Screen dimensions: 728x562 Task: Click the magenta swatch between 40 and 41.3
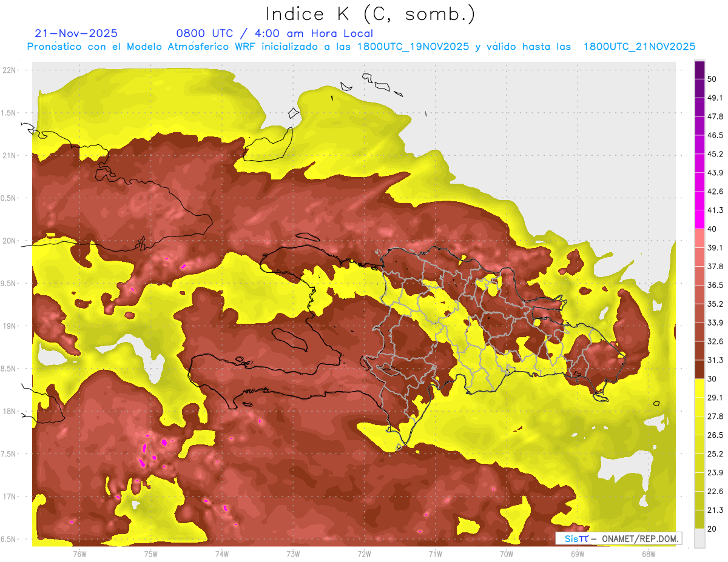pyautogui.click(x=699, y=219)
